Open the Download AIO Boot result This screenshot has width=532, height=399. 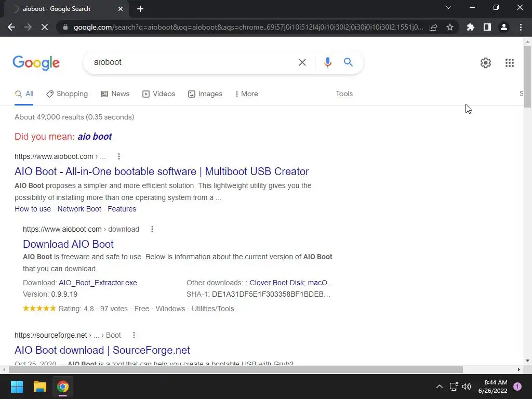(68, 244)
